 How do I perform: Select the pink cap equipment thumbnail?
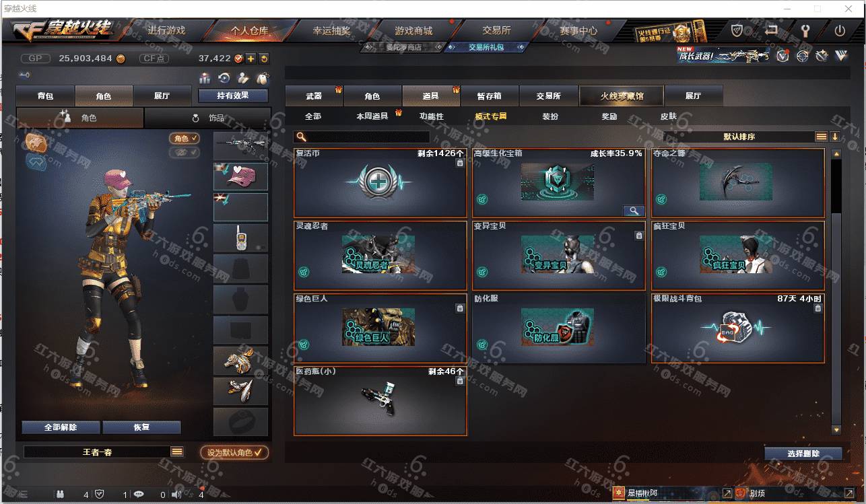(240, 176)
